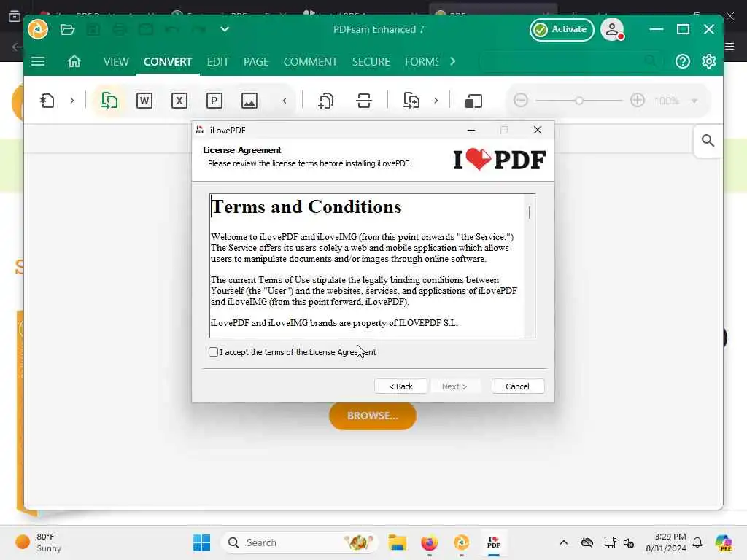This screenshot has width=747, height=560.
Task: Click the zoom in plus icon
Action: 638,101
